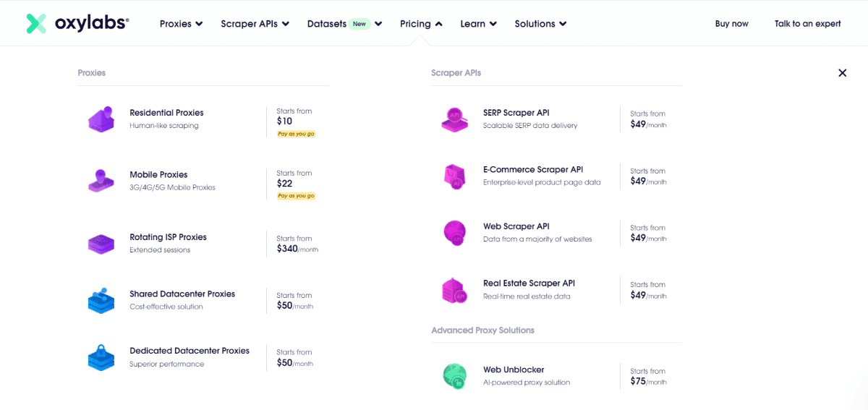Click Real-time real estate data text
The width and height of the screenshot is (868, 410).
click(x=527, y=296)
